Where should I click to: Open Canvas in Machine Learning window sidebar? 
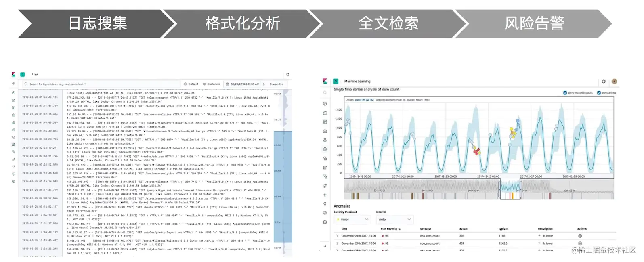[325, 131]
